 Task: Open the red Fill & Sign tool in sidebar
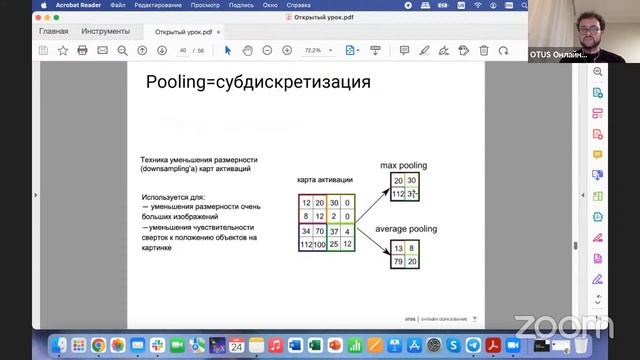598,238
